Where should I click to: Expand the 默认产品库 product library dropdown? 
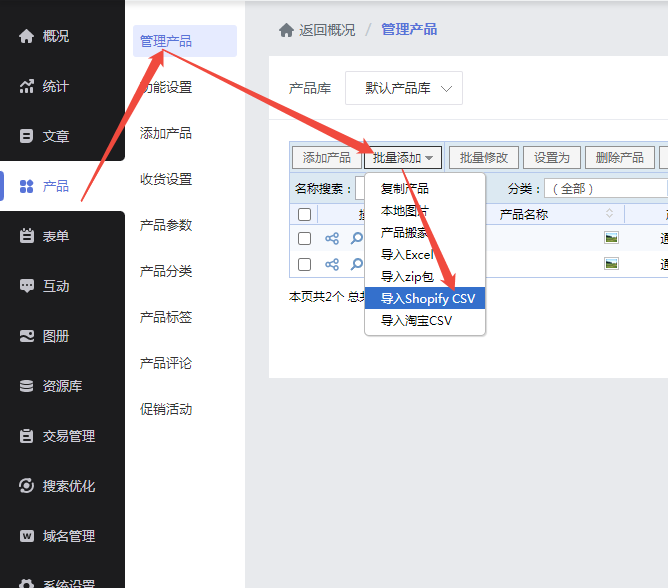pos(404,88)
